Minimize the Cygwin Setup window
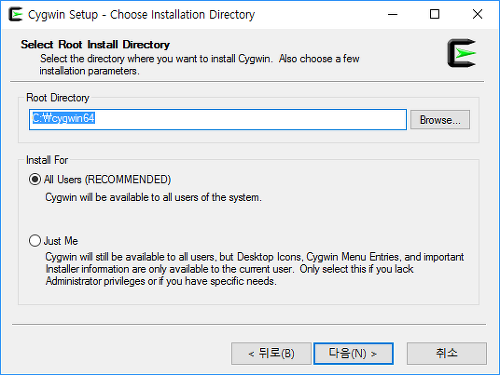The height and width of the screenshot is (375, 500). [393, 14]
